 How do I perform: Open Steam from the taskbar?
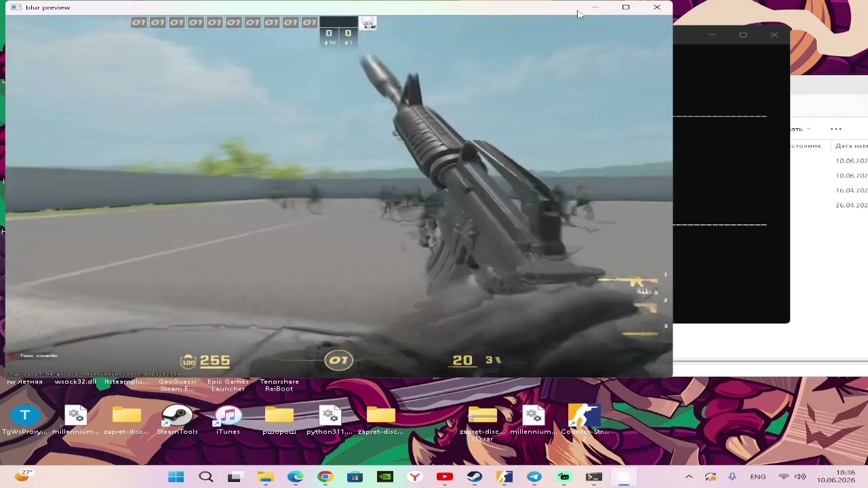pyautogui.click(x=475, y=477)
